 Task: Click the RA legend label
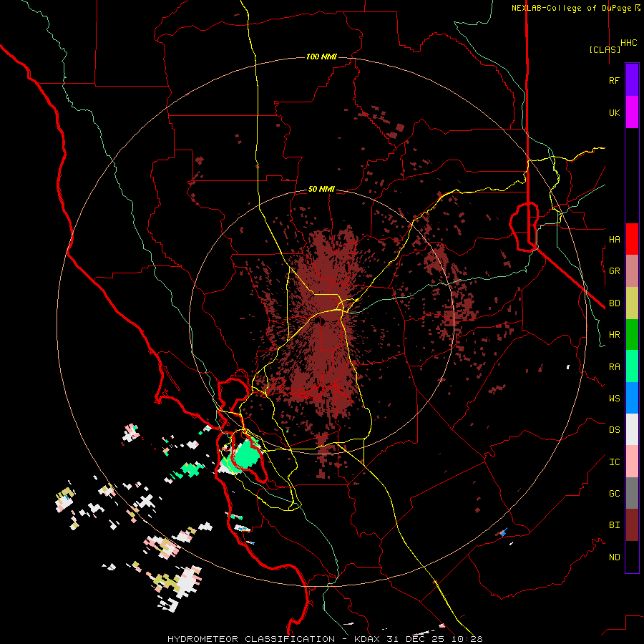coord(614,367)
